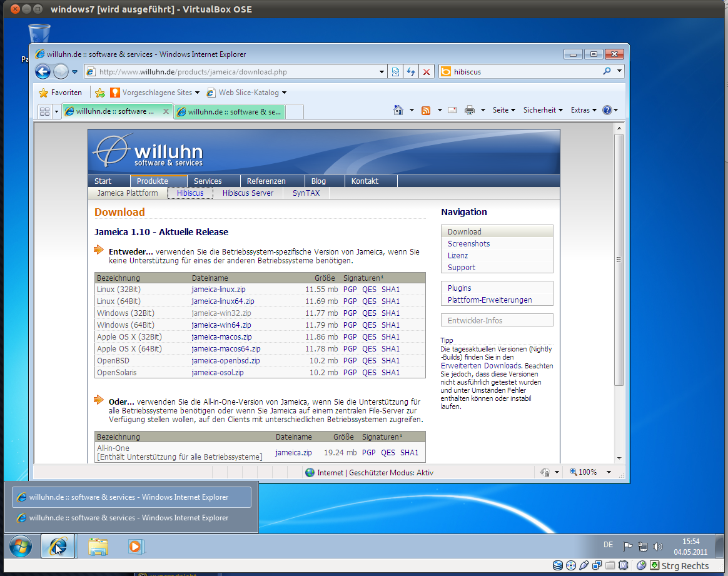Screen dimensions: 728x576
Task: Open Screenshots link in Navigation sidebar
Action: (468, 244)
